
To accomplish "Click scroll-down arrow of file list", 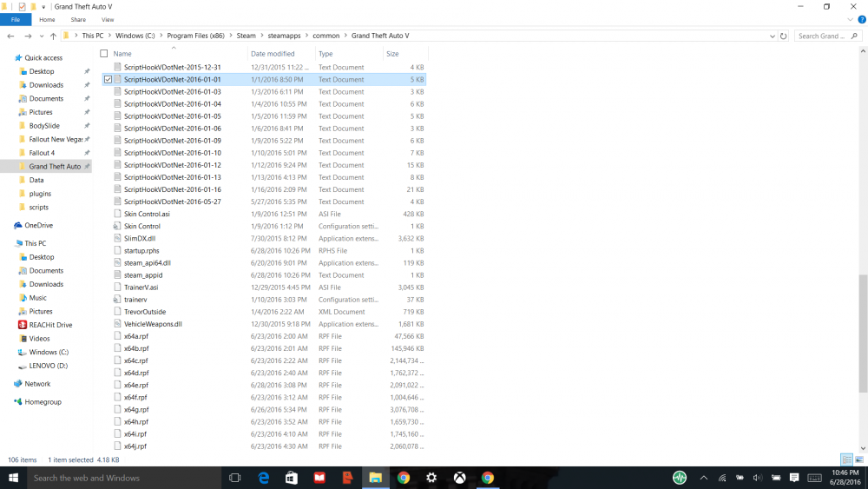I will click(863, 448).
